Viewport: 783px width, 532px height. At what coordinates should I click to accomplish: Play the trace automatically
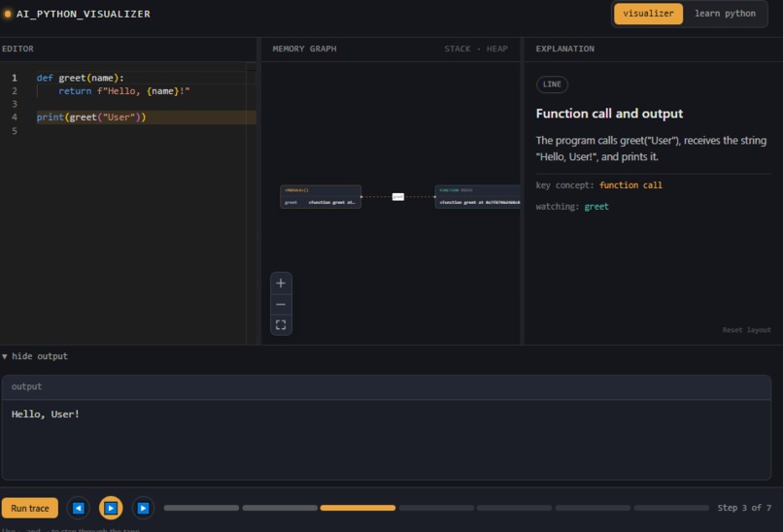click(x=111, y=508)
